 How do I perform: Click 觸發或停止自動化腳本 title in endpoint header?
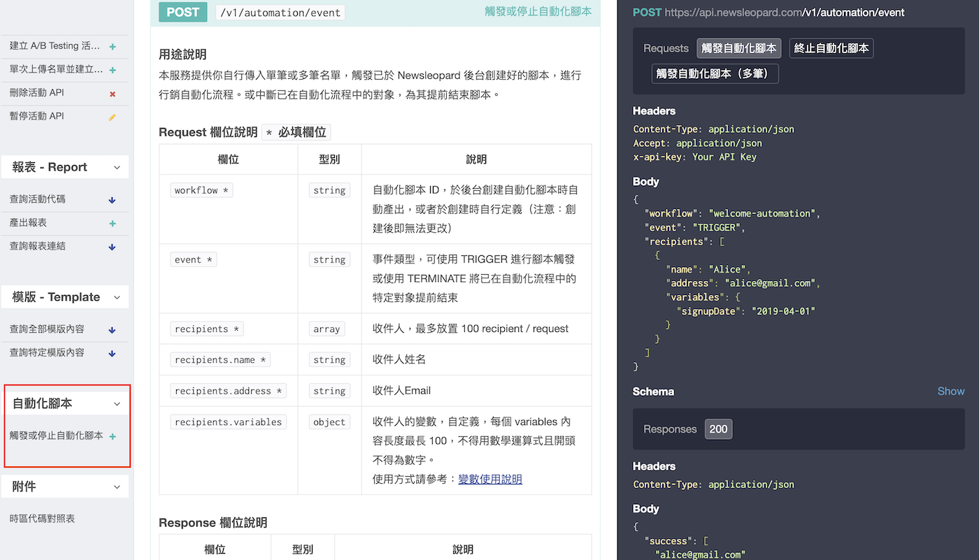(x=538, y=11)
